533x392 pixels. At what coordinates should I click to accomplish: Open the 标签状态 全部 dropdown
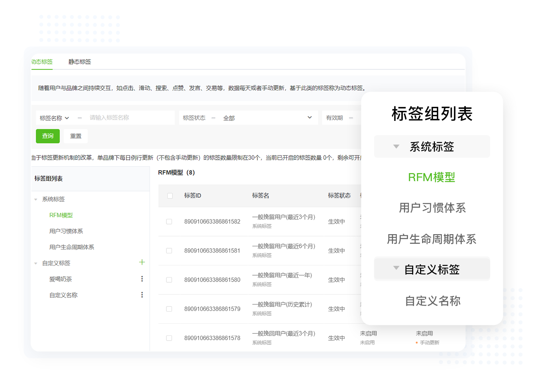point(267,118)
